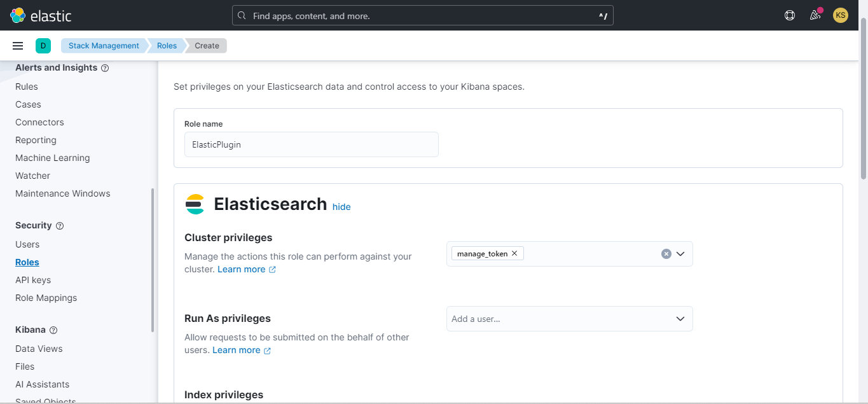The image size is (868, 404).
Task: Remove the manage_token privilege tag
Action: click(514, 253)
